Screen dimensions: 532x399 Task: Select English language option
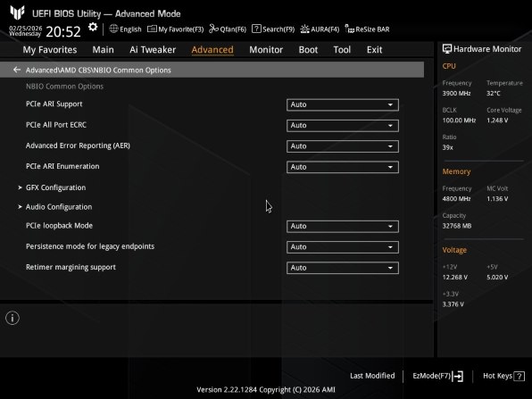click(130, 29)
